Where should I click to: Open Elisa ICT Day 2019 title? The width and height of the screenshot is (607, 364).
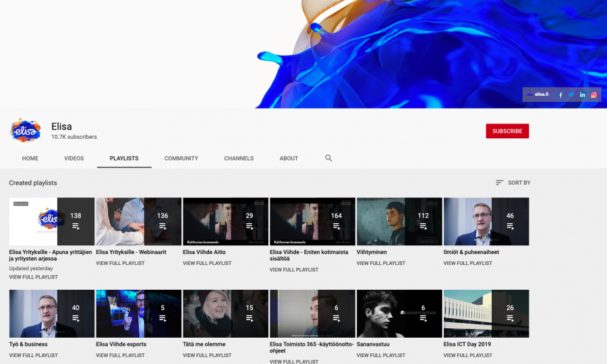pyautogui.click(x=467, y=344)
